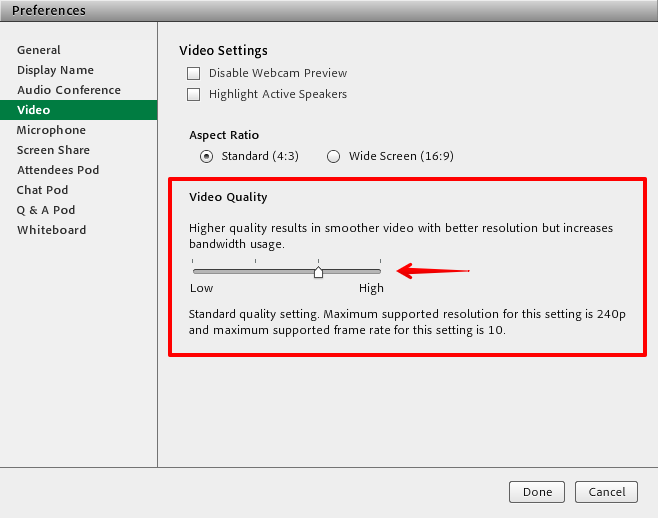Click the High end of the quality slider track
658x518 pixels.
(x=379, y=271)
